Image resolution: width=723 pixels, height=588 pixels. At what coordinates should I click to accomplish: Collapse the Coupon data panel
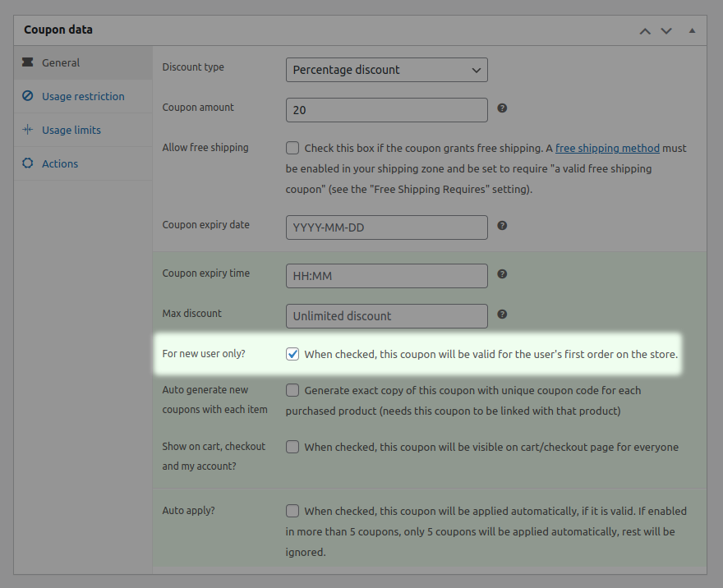pos(692,30)
